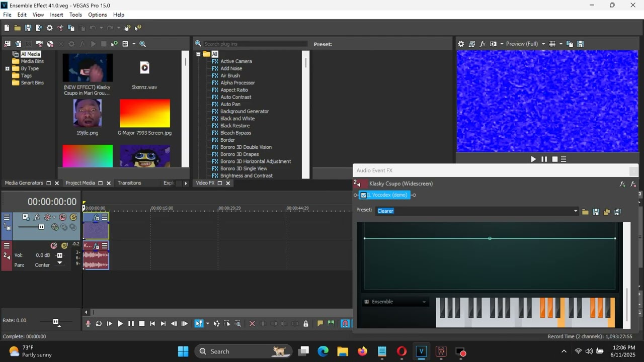644x362 pixels.
Task: Click the red Delete X icon
Action: [252, 324]
